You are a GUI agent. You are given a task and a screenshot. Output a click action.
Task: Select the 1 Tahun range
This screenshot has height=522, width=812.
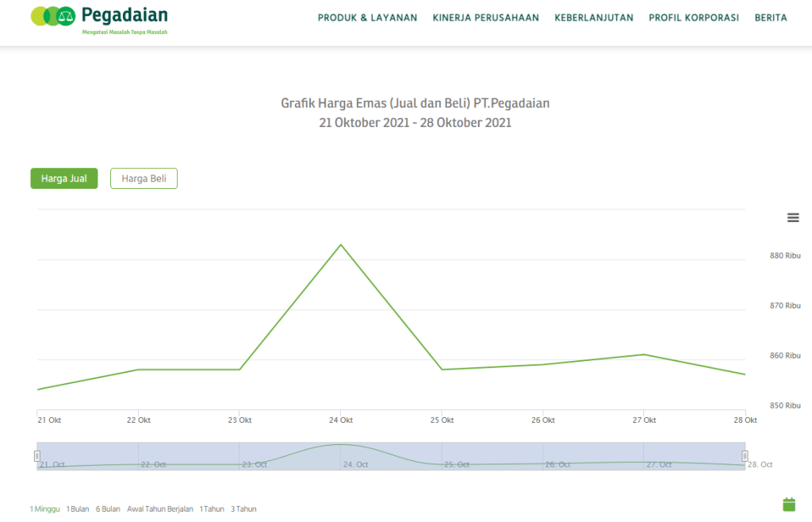[212, 509]
